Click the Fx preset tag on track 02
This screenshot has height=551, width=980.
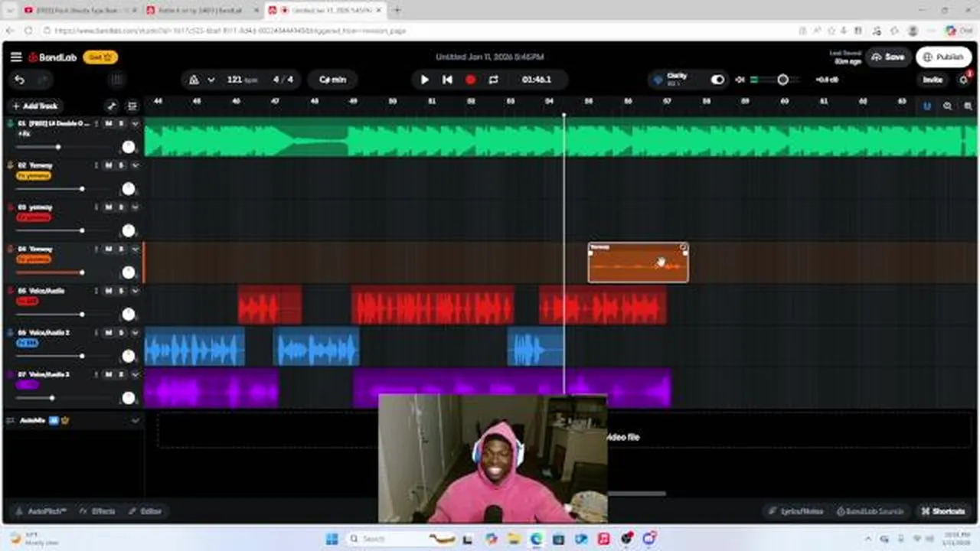coord(34,176)
